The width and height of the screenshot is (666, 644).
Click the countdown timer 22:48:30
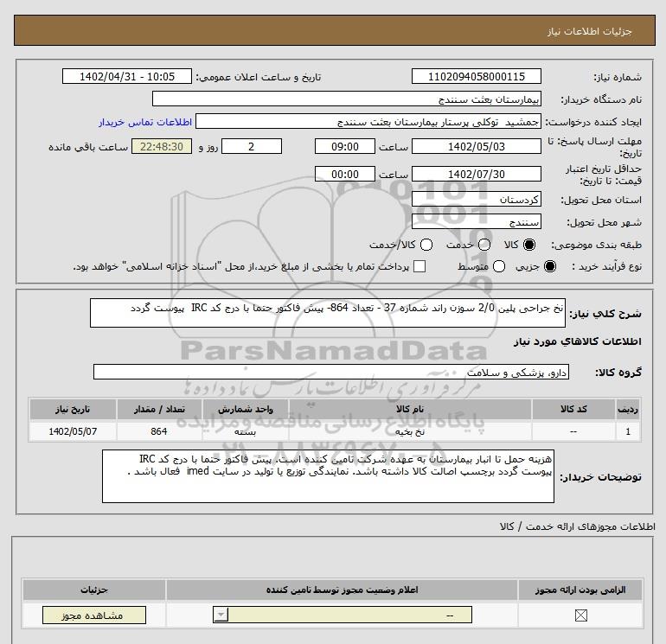162,146
